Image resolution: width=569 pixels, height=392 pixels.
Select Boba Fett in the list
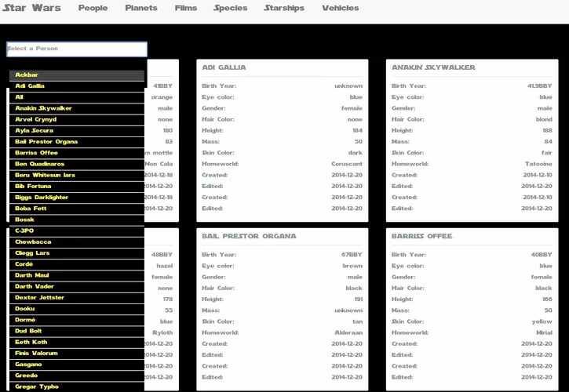77,209
